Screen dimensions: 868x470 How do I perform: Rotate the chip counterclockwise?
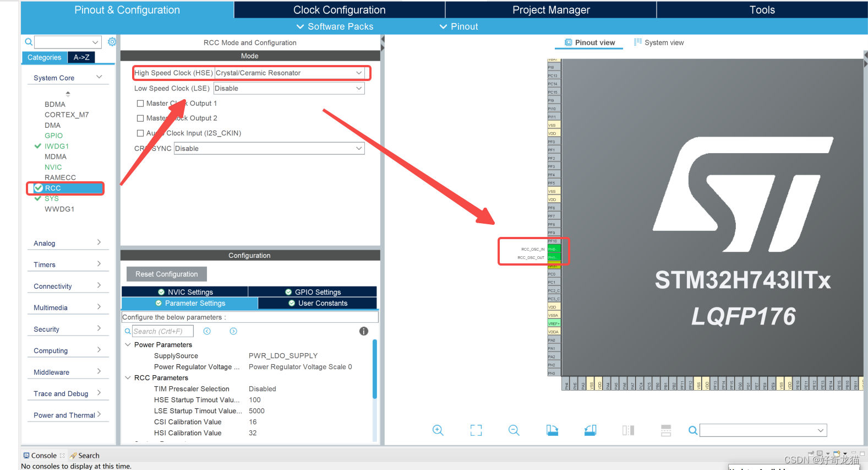pyautogui.click(x=590, y=430)
